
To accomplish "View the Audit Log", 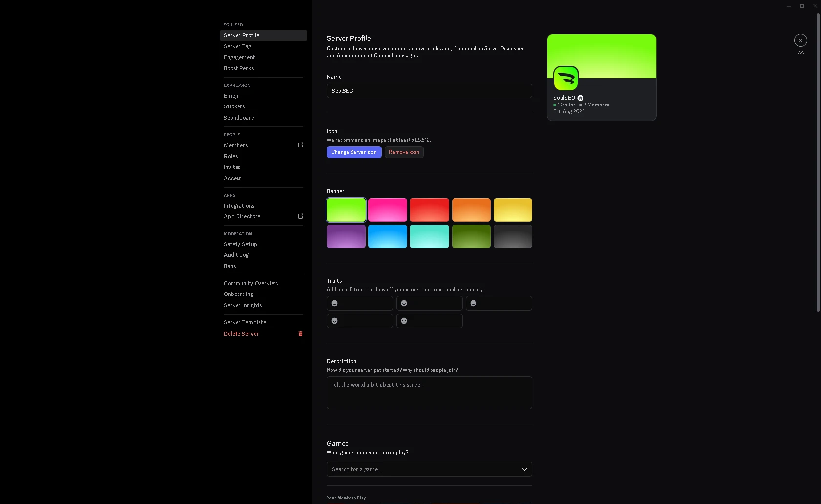I will (x=263, y=255).
